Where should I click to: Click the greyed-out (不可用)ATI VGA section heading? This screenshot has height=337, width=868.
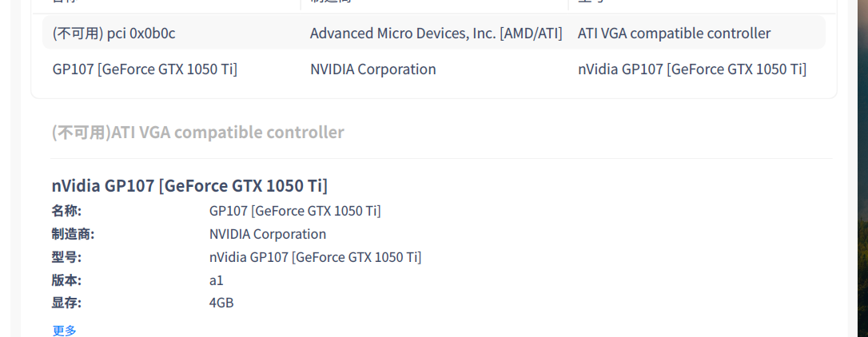coord(197,133)
